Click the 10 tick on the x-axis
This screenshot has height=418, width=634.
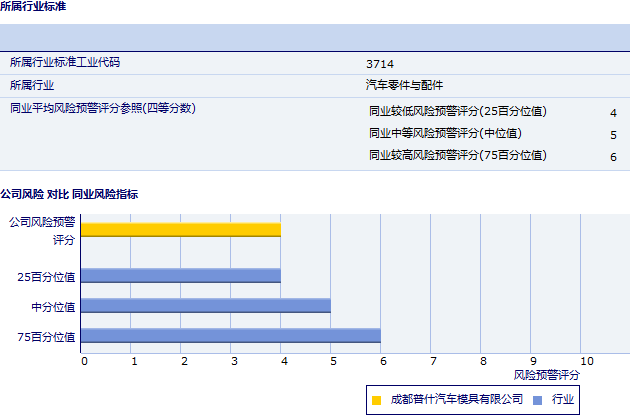(586, 360)
